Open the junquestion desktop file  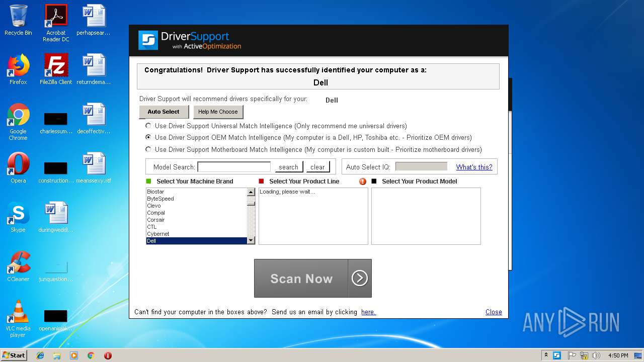[x=56, y=270]
